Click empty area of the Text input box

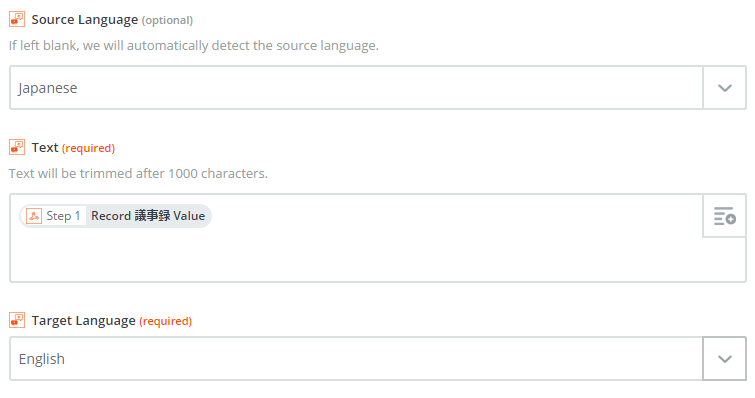click(356, 257)
